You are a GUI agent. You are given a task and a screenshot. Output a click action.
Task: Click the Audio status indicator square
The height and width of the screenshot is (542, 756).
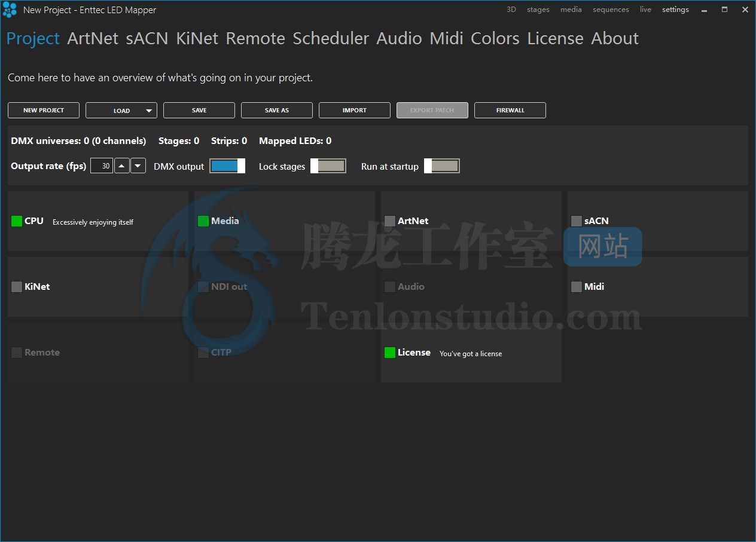click(390, 287)
